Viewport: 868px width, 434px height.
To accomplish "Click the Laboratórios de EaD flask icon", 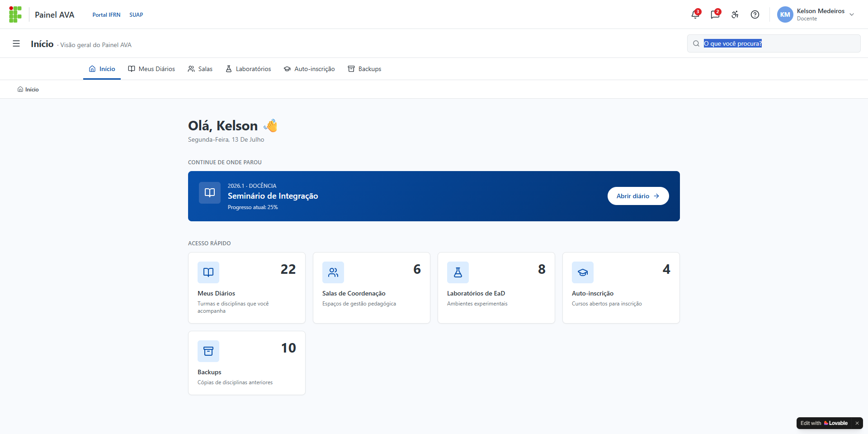I will 458,272.
